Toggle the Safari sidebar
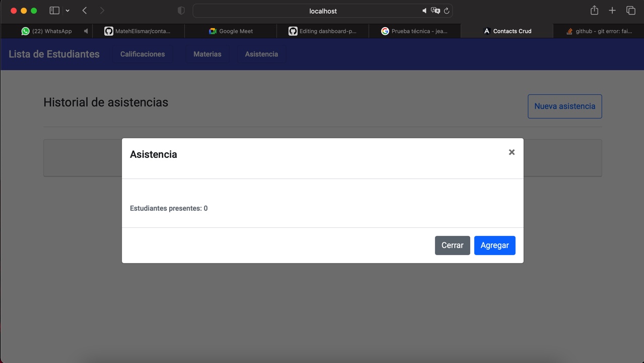Image resolution: width=644 pixels, height=363 pixels. point(53,10)
